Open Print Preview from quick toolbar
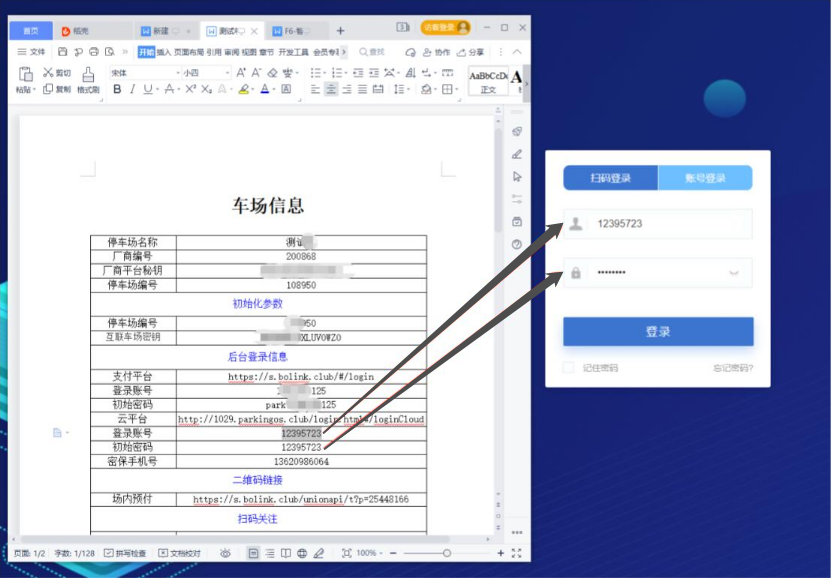Screen dimensions: 832x578 109,51
